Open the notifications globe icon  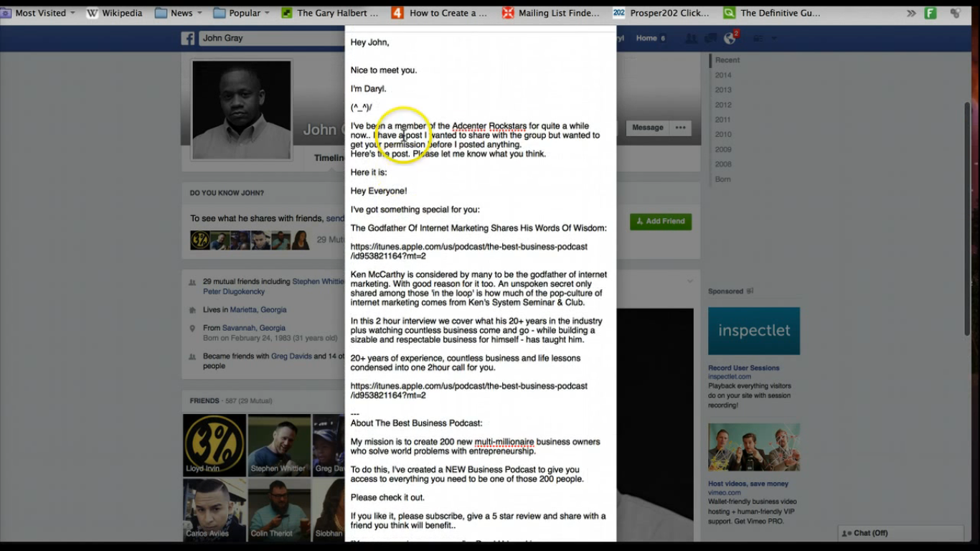[730, 38]
